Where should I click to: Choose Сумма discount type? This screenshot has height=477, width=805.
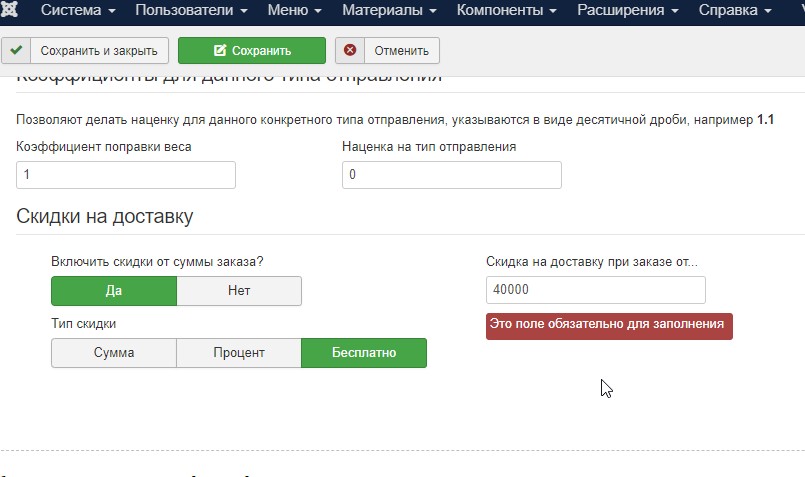(113, 353)
